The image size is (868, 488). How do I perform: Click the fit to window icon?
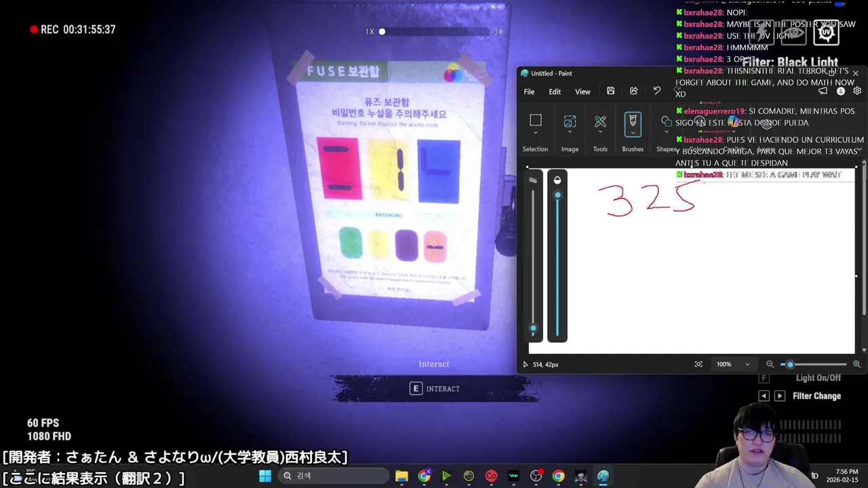[x=698, y=364]
